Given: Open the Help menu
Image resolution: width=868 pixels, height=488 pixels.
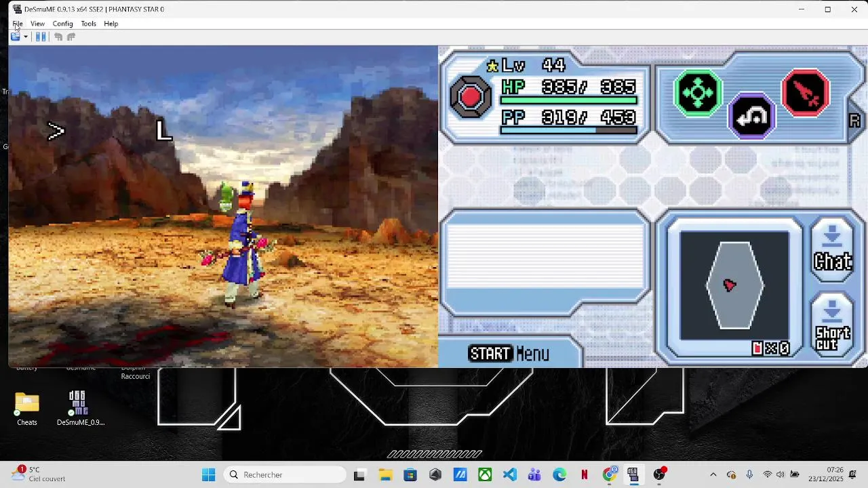Looking at the screenshot, I should (x=111, y=24).
